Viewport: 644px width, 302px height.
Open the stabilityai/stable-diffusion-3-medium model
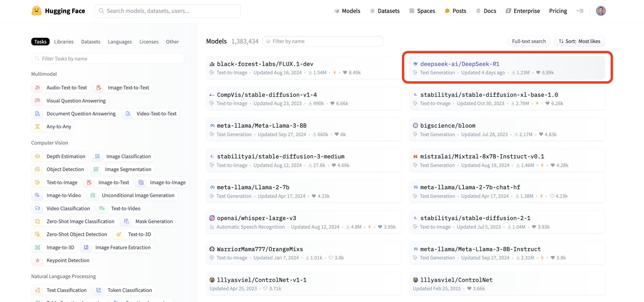[x=304, y=160]
